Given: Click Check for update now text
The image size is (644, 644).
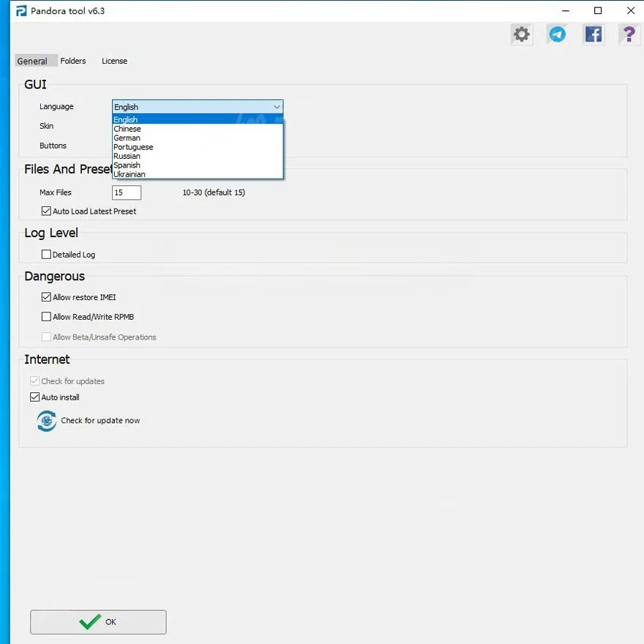Looking at the screenshot, I should point(100,421).
